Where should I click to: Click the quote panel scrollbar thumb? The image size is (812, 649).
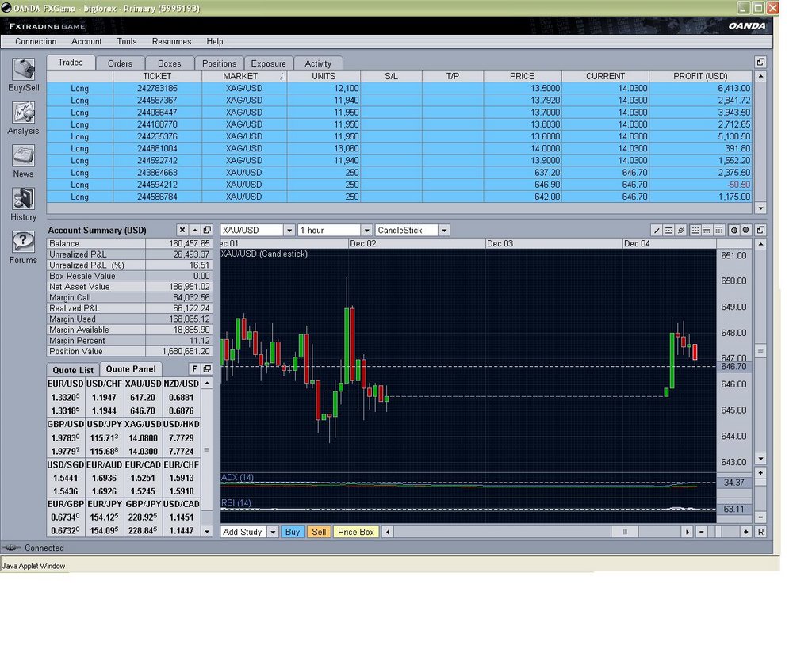(207, 450)
